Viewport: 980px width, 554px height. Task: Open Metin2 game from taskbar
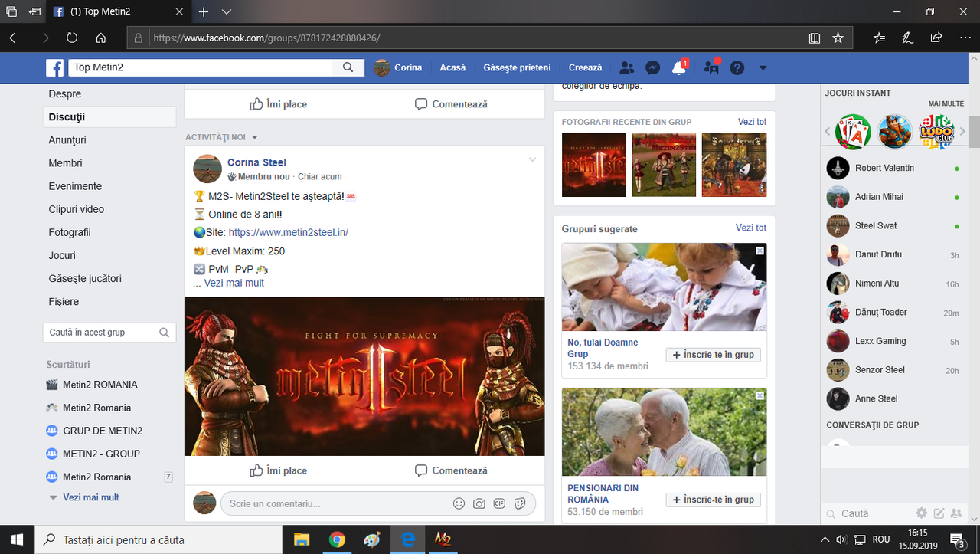point(443,539)
